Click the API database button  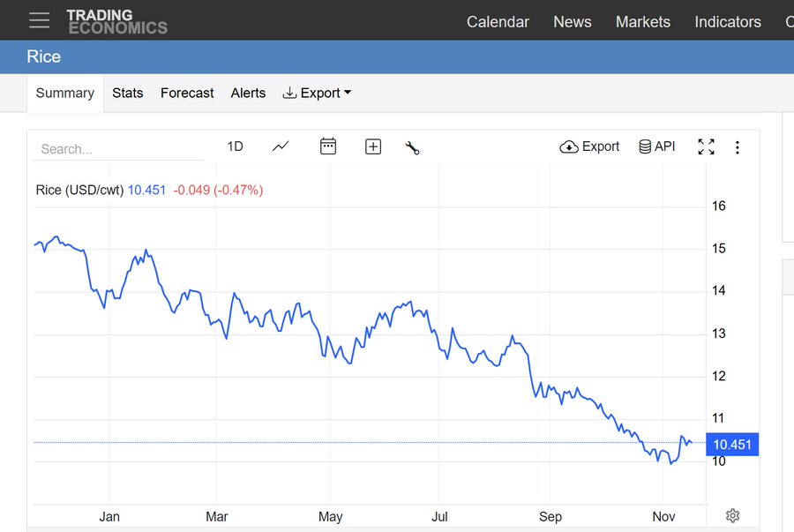[x=656, y=146]
